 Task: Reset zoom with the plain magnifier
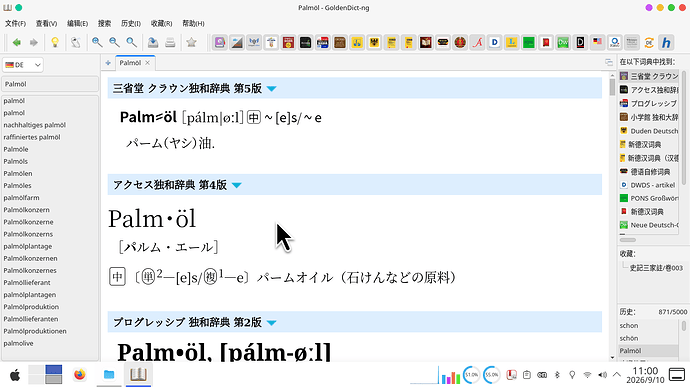point(131,43)
